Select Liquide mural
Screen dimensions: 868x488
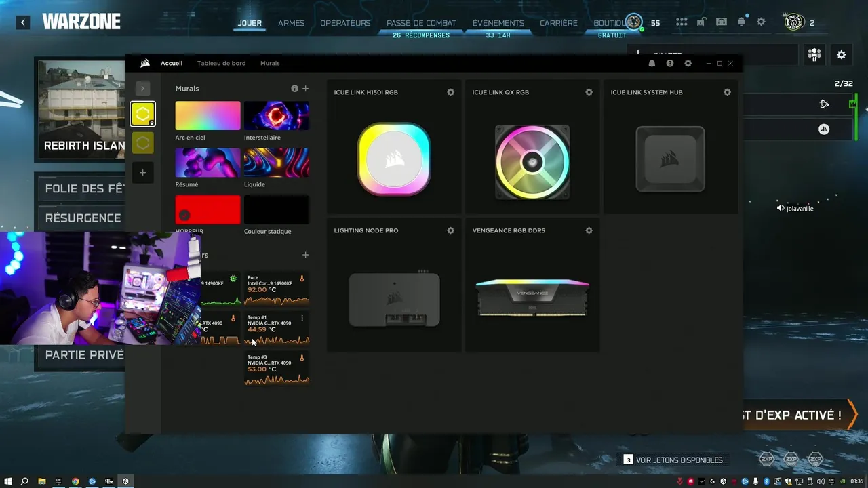(277, 163)
